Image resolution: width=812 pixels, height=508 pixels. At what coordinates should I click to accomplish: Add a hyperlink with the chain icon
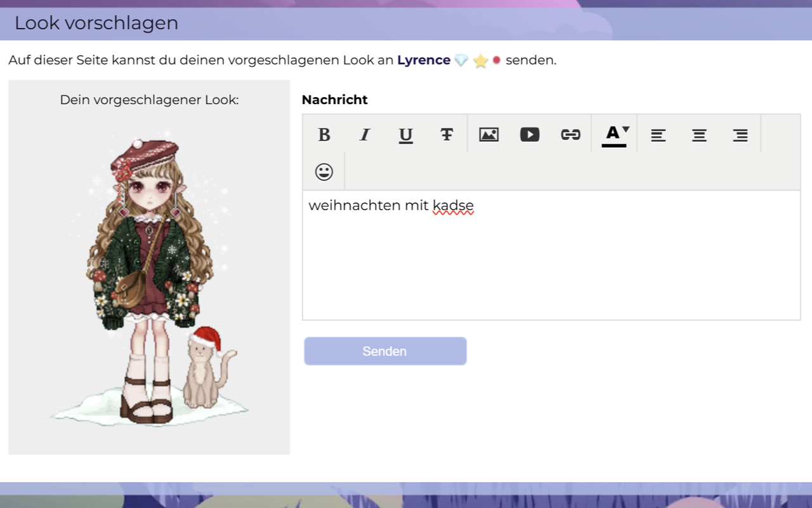tap(571, 135)
